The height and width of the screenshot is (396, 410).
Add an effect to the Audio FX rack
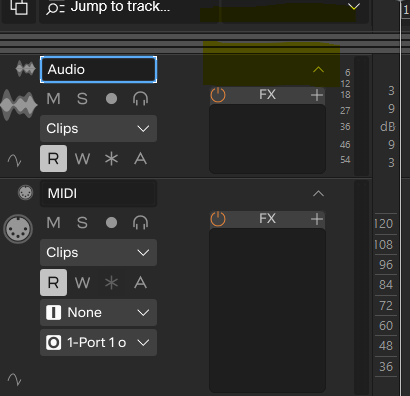317,95
